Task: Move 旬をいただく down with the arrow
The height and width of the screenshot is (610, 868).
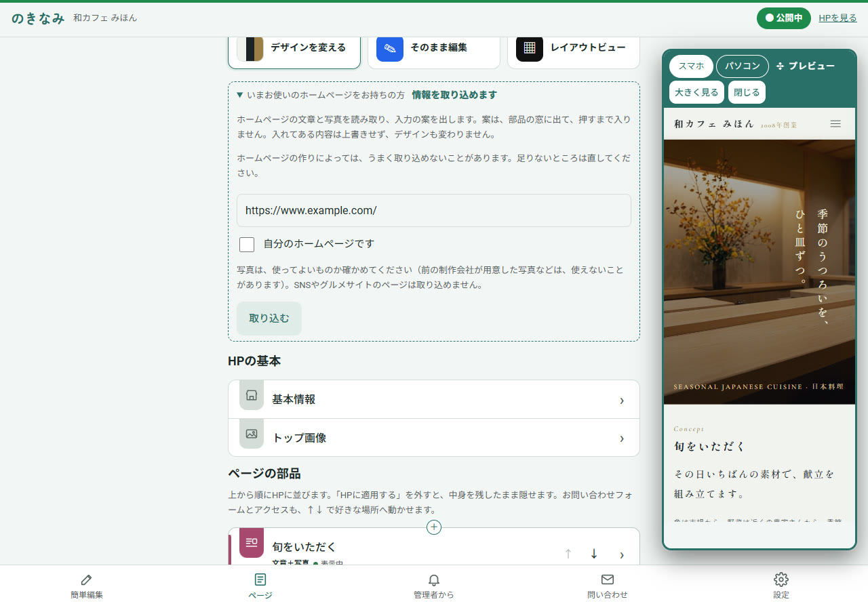Action: pos(594,554)
